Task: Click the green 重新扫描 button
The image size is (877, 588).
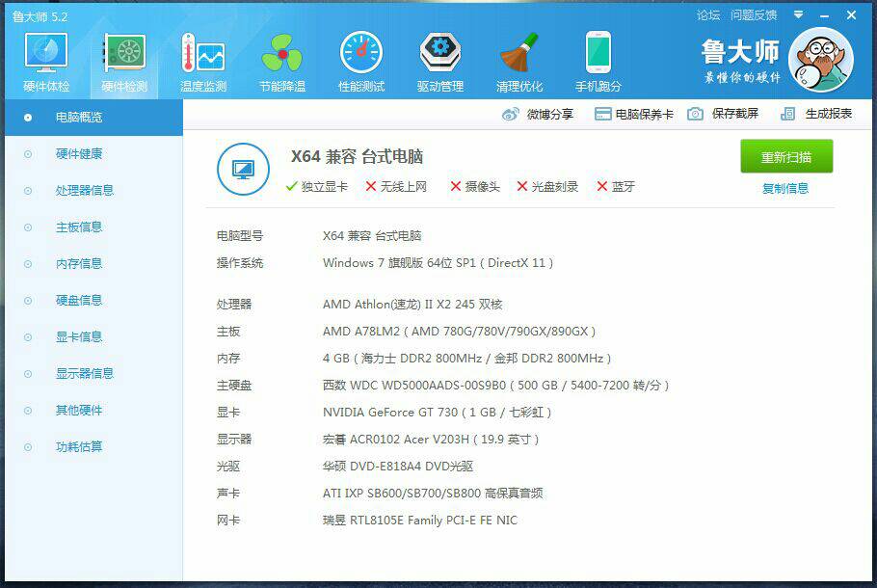Action: 786,157
